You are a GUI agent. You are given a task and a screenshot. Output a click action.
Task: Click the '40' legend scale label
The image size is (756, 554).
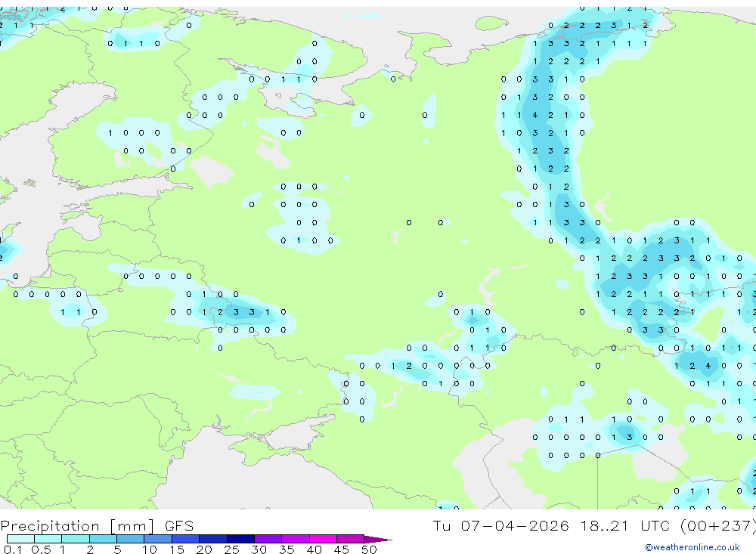(x=314, y=549)
